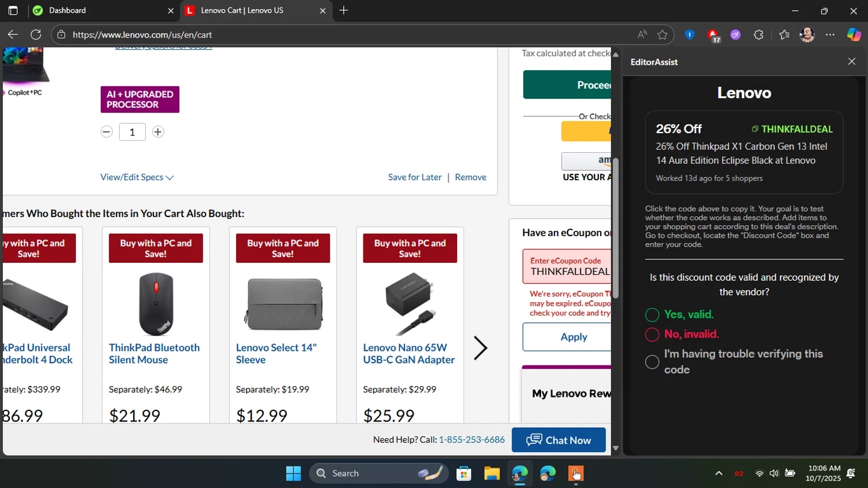View site information lock icon
868x488 pixels.
[x=61, y=35]
